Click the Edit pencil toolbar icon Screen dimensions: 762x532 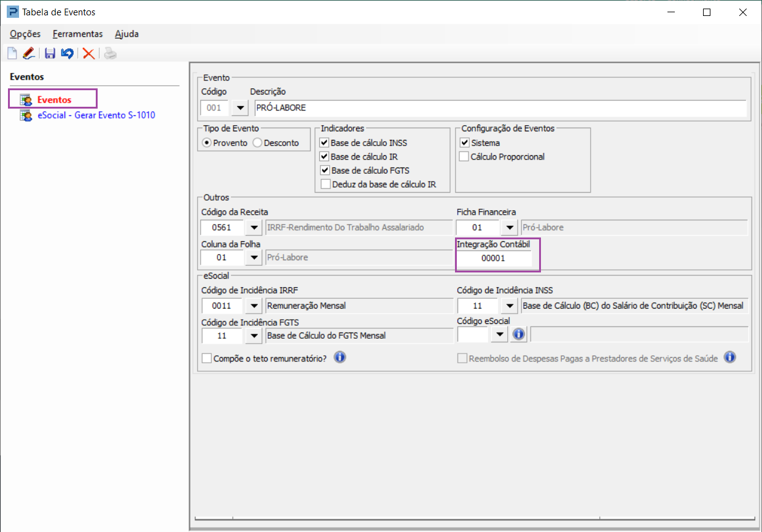[29, 53]
